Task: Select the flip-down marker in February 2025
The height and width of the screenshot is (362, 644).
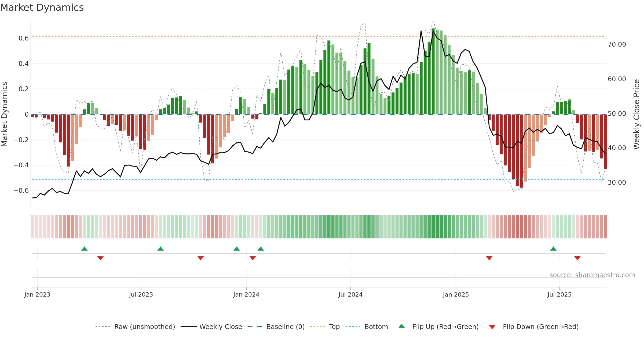Action: pos(489,258)
